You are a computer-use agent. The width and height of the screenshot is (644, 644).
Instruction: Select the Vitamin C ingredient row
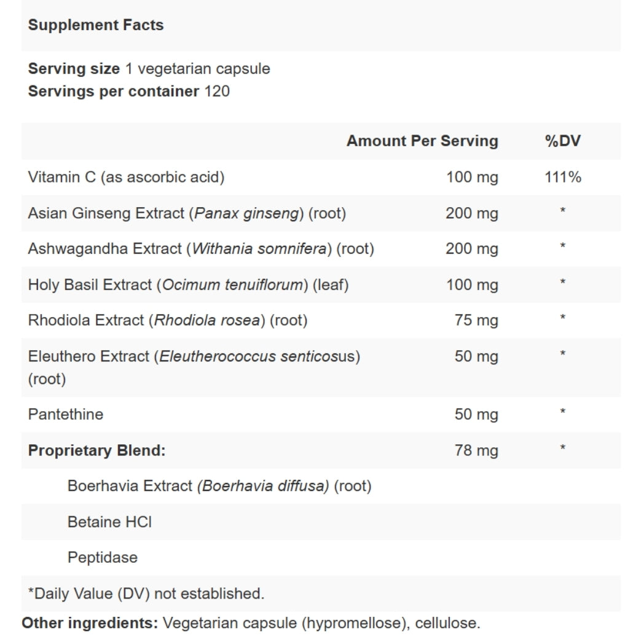pyautogui.click(x=126, y=178)
